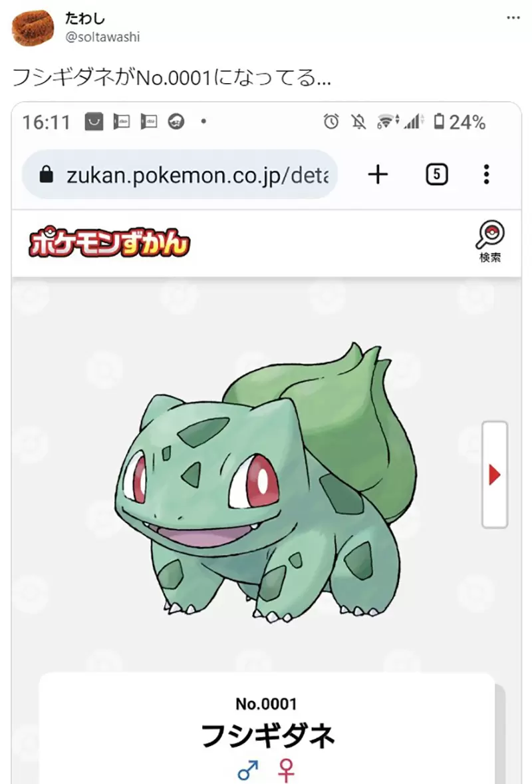The height and width of the screenshot is (784, 532).
Task: Click the Wi-Fi status icon
Action: coord(388,122)
